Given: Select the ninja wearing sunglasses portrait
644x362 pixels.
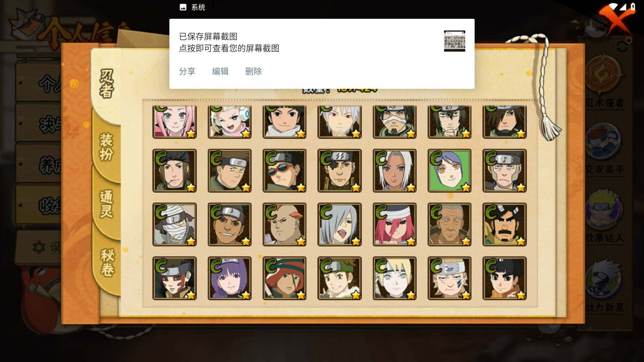Looking at the screenshot, I should (x=284, y=171).
